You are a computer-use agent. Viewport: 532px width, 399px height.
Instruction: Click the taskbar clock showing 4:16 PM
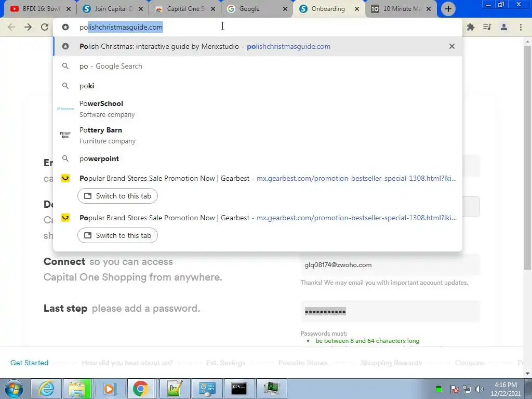506,389
